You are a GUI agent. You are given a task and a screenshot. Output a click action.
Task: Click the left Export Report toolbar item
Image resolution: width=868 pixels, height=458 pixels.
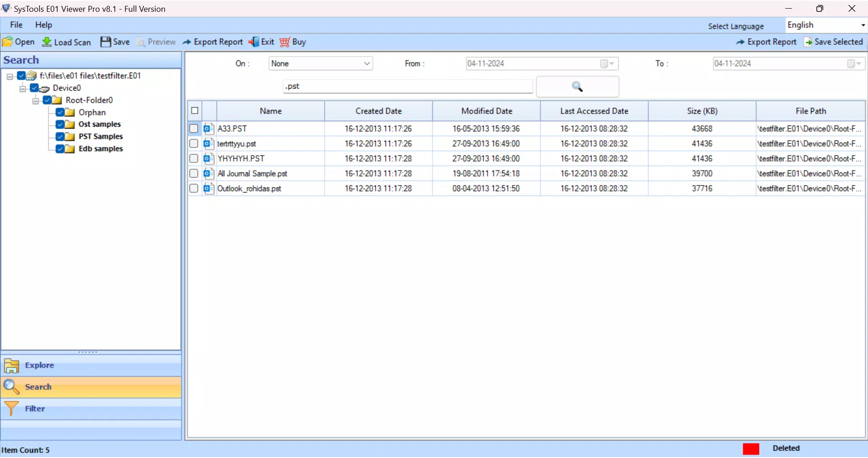pos(213,42)
